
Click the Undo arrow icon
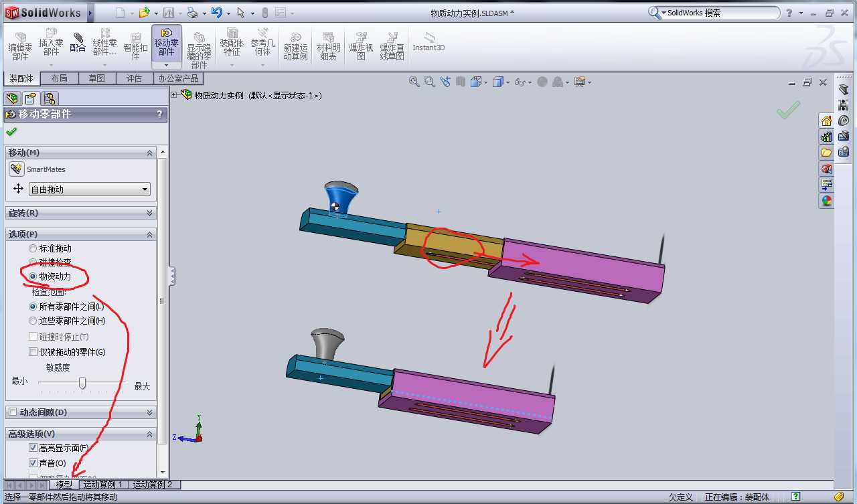(x=216, y=13)
